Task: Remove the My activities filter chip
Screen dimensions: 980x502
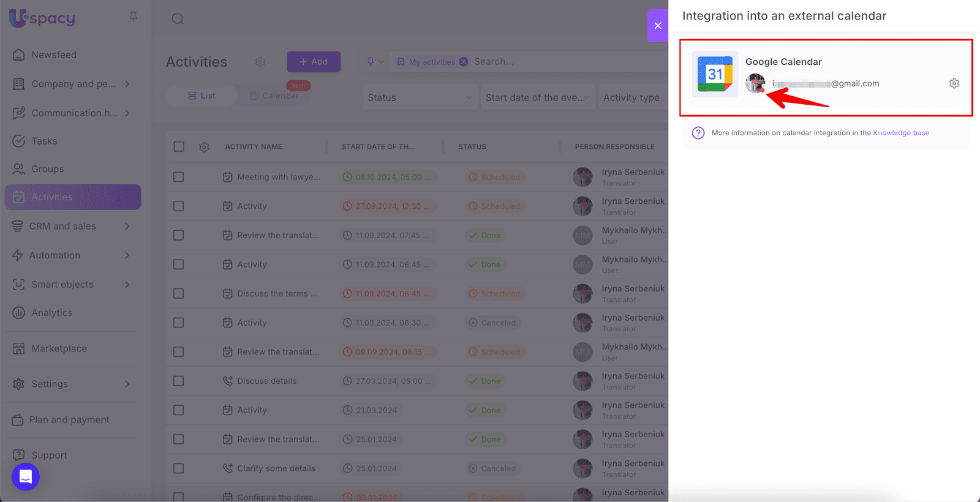Action: (464, 62)
